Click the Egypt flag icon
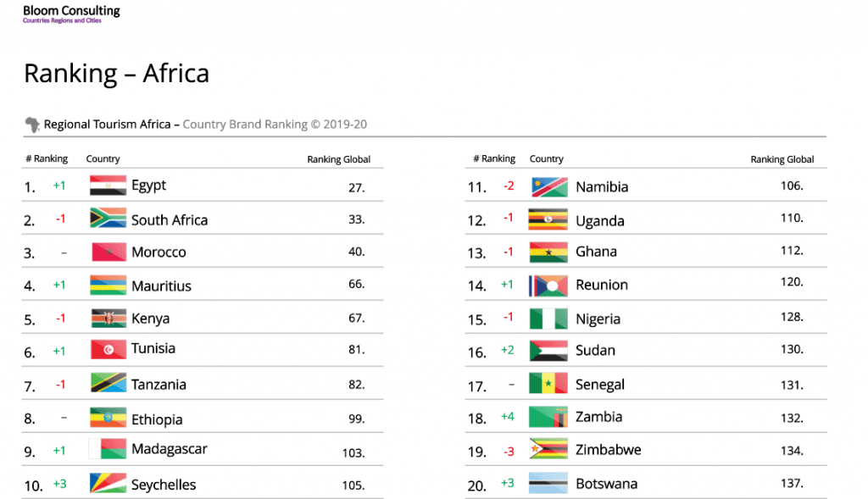This screenshot has height=499, width=868. (x=108, y=186)
